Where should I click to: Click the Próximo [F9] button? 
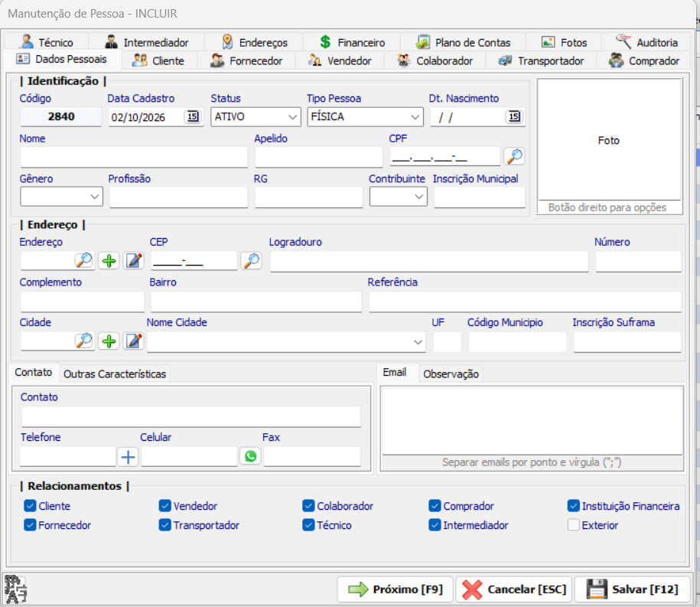(395, 589)
